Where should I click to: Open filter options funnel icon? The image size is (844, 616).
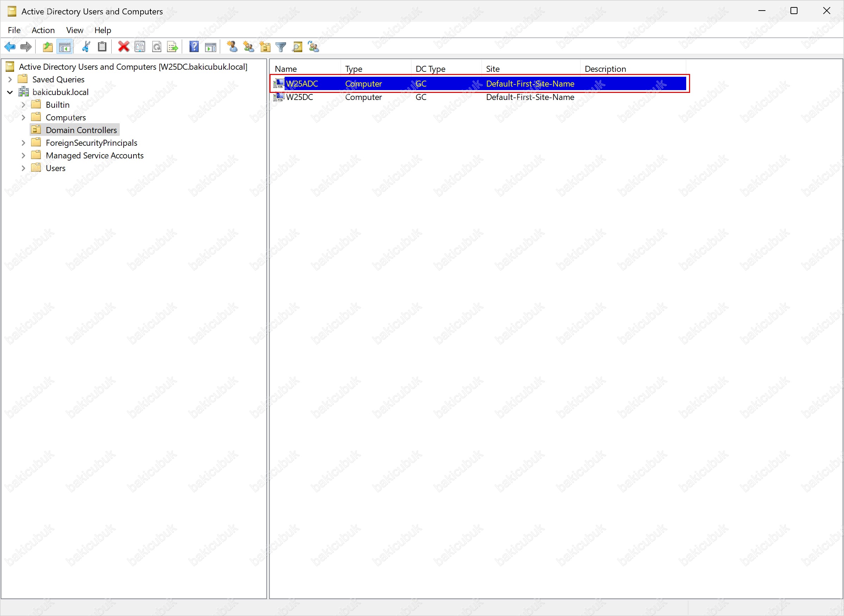tap(281, 47)
